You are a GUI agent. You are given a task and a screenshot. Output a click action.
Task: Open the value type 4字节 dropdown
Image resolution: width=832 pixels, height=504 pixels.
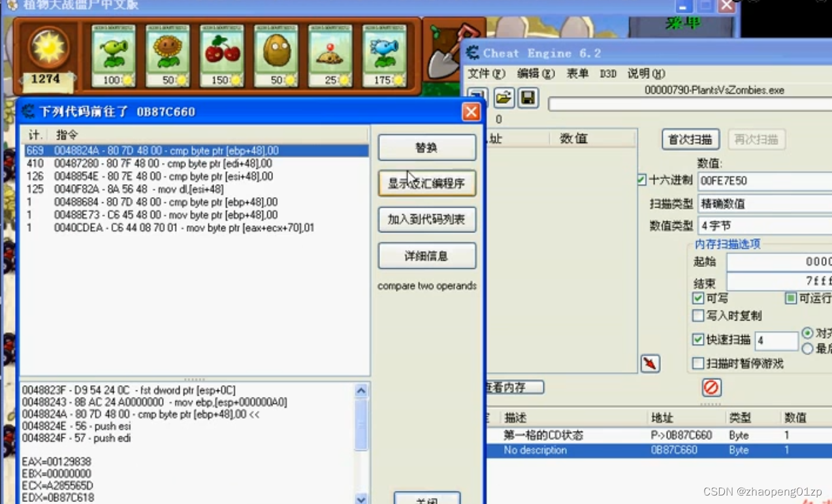coord(765,226)
